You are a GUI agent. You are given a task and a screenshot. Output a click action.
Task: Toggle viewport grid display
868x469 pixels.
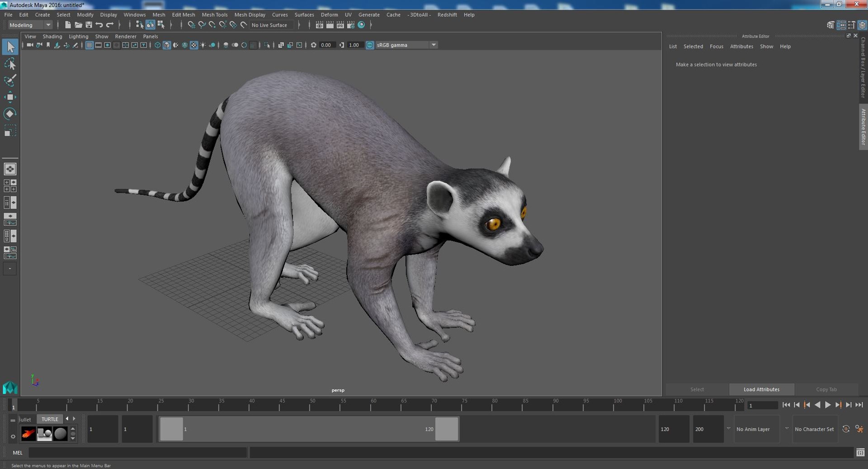(89, 45)
